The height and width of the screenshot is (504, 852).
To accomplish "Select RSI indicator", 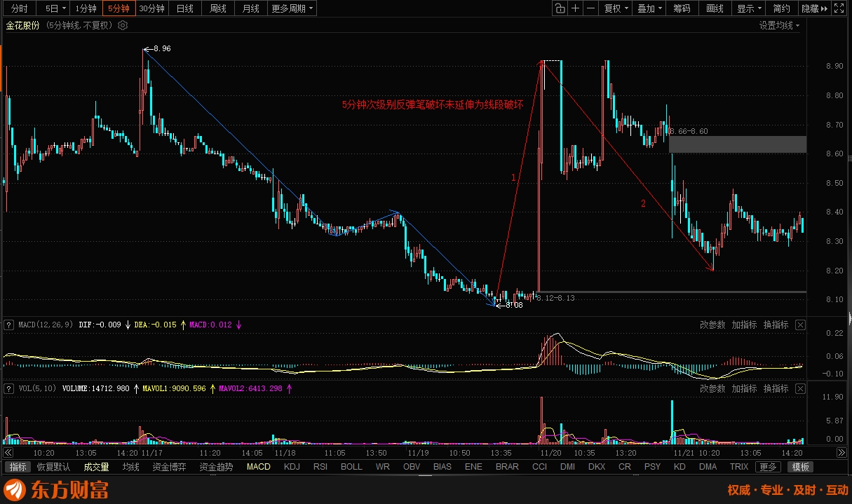I will (x=320, y=467).
